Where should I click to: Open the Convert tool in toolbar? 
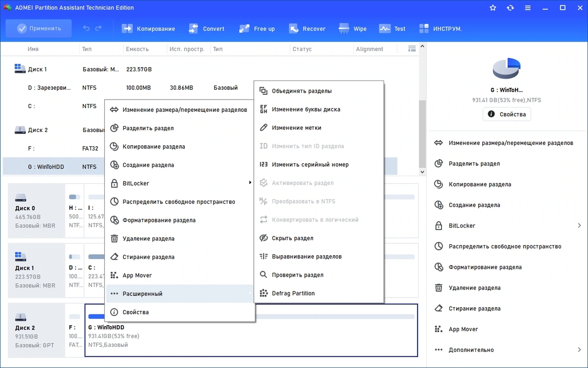click(x=207, y=28)
